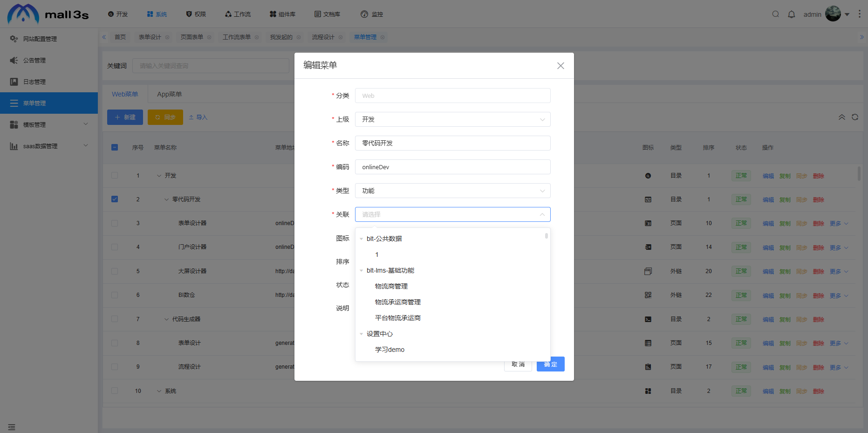
Task: Open the 上级 dropdown showing 开发
Action: [453, 119]
